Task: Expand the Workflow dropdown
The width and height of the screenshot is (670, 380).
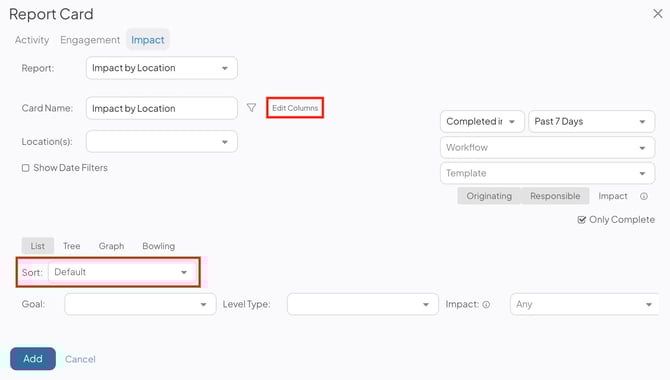Action: 547,147
